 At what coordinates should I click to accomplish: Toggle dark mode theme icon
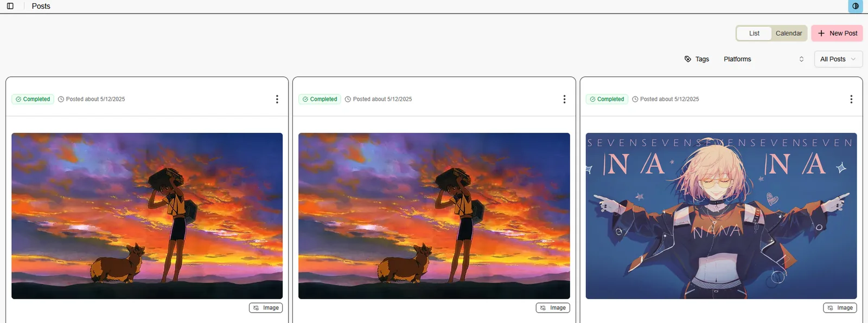[x=856, y=6]
